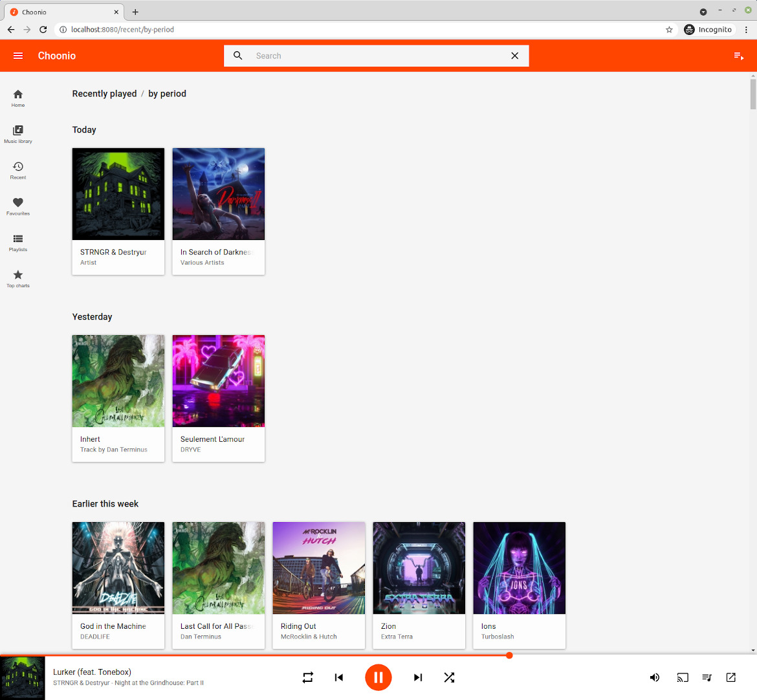Pause playback with orange button
Viewport: 757px width, 700px height.
pyautogui.click(x=378, y=677)
